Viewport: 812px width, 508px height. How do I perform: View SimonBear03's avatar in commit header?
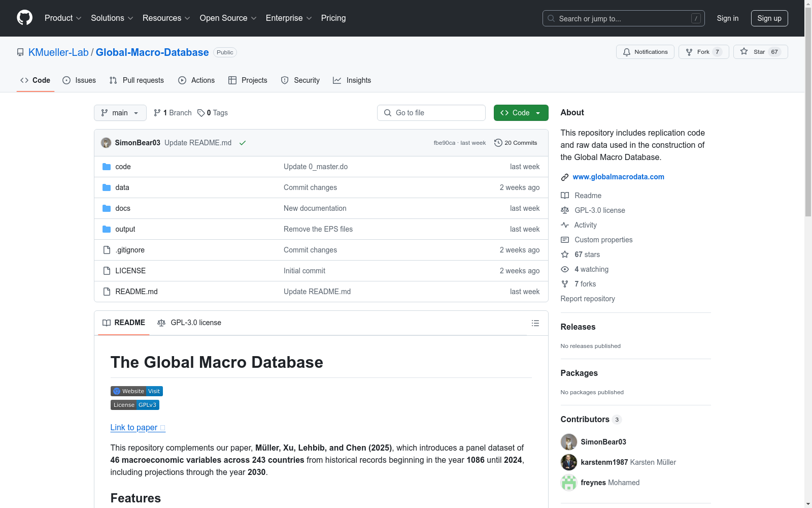106,143
